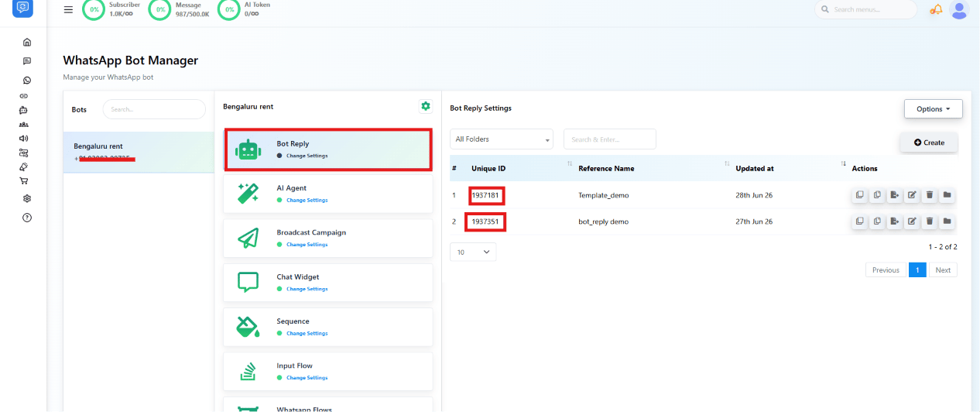The image size is (980, 412).
Task: Move bot_reply demo to a folder
Action: 947,221
